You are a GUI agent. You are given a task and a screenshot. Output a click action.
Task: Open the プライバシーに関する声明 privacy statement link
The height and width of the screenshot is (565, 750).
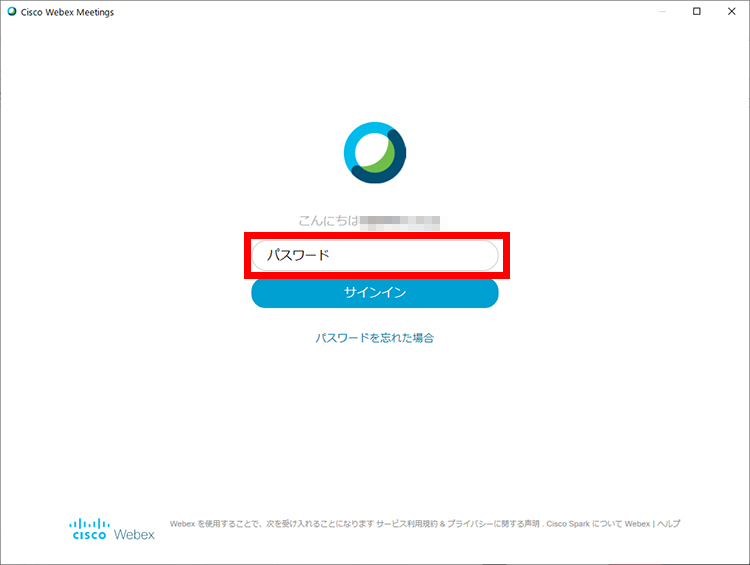click(x=493, y=524)
